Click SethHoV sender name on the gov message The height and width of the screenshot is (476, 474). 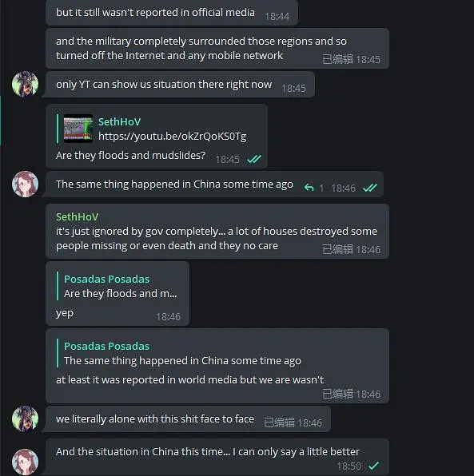(78, 216)
